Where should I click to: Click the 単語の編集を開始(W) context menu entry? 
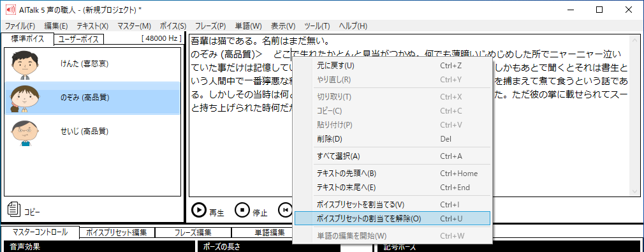click(392, 236)
